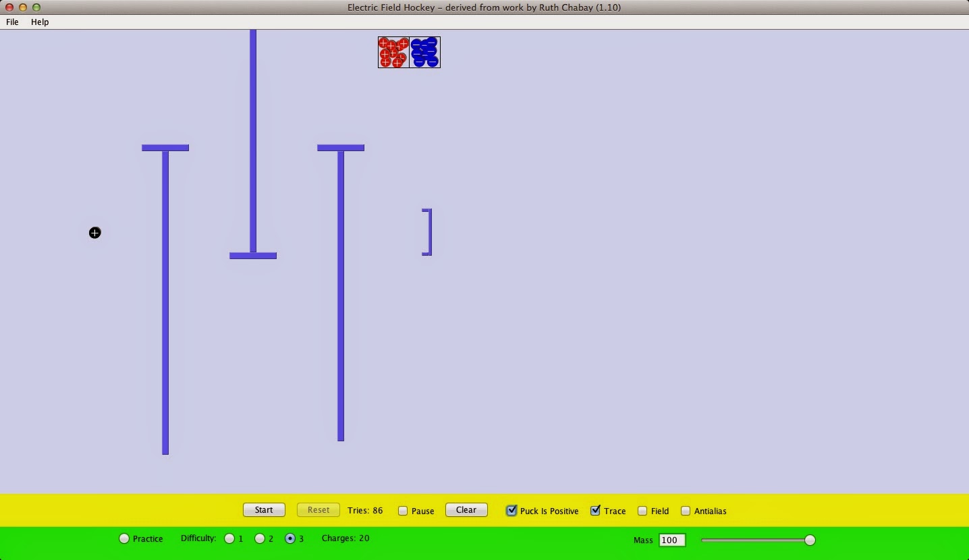969x560 pixels.
Task: Click the 'Tries: 86' counter text
Action: point(365,510)
